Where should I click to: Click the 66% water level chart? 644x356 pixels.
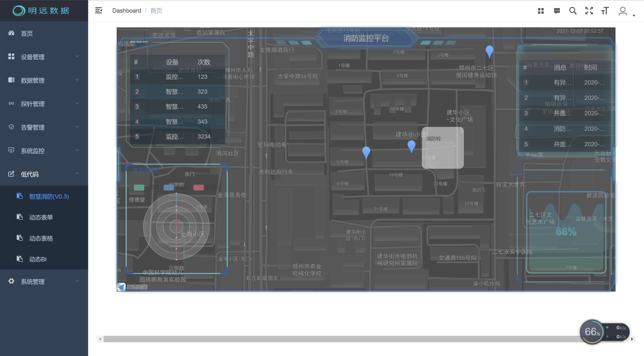pyautogui.click(x=566, y=232)
